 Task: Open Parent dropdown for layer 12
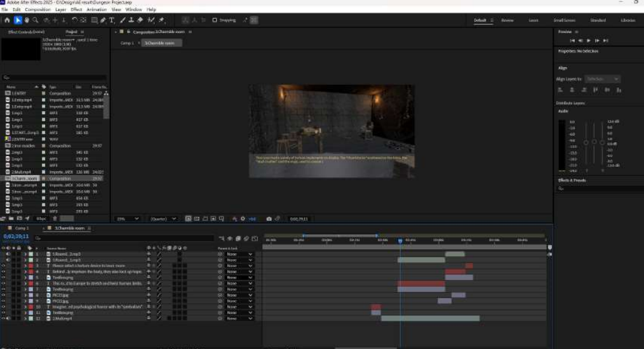[x=239, y=318]
